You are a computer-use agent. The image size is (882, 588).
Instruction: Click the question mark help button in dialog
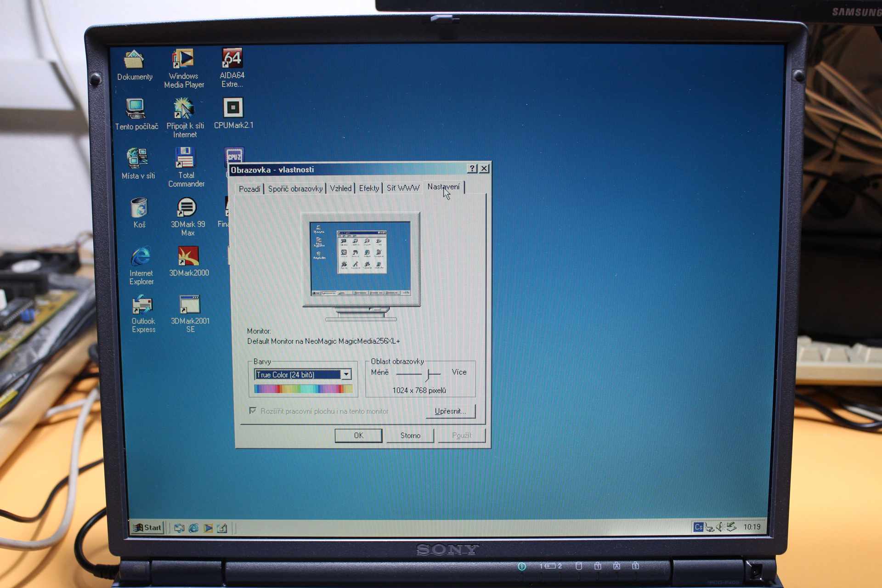472,169
